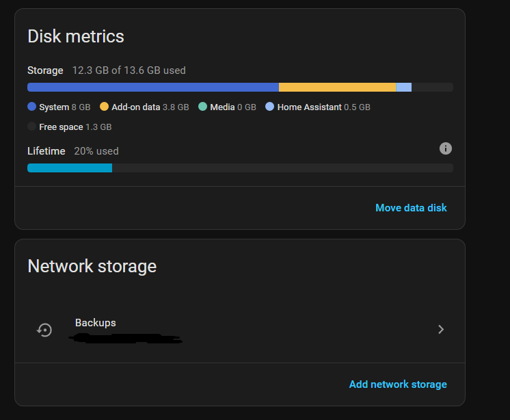Click the yellow Add-on segment of storage bar
Image resolution: width=510 pixels, height=420 pixels.
pos(337,87)
